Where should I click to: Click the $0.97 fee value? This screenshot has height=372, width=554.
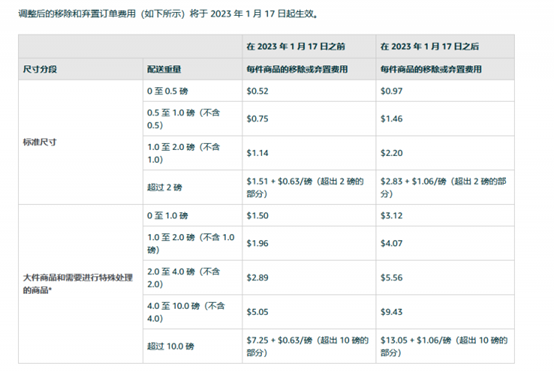391,91
